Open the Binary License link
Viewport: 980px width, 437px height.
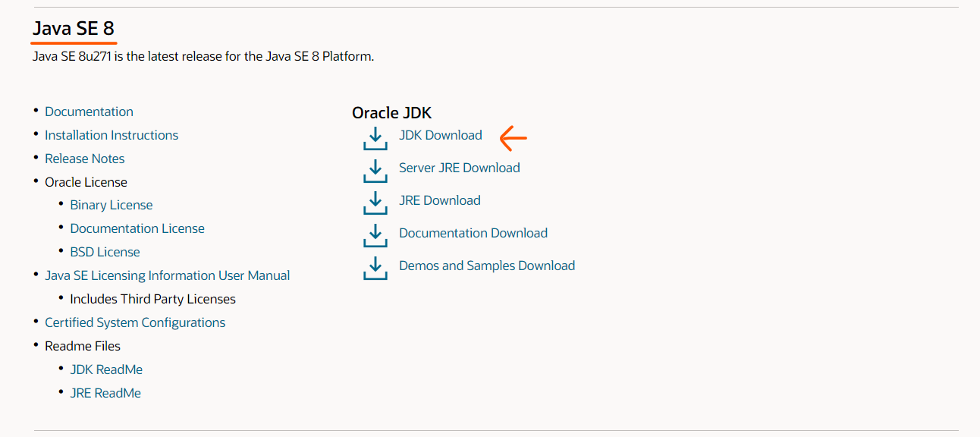point(112,205)
